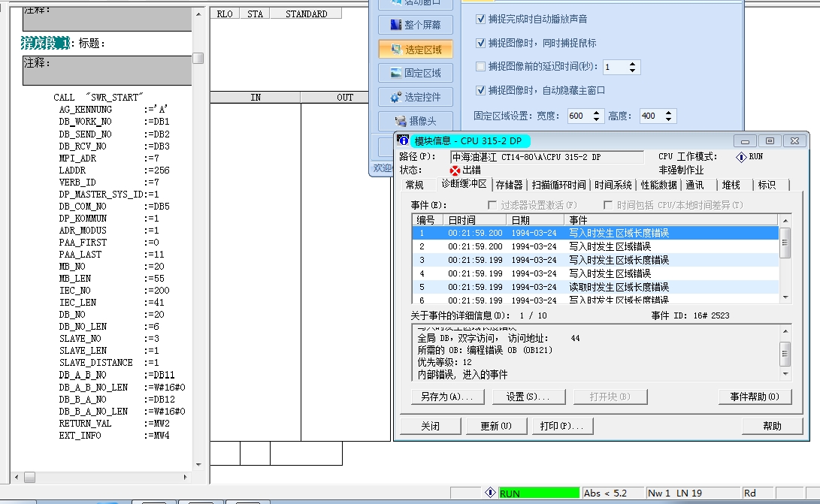
Task: Select event row 2 写入时发生区域错误
Action: click(595, 246)
